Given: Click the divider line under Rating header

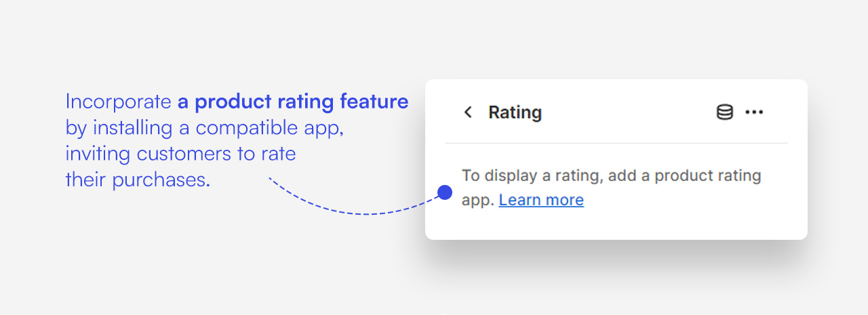Looking at the screenshot, I should coord(616,143).
